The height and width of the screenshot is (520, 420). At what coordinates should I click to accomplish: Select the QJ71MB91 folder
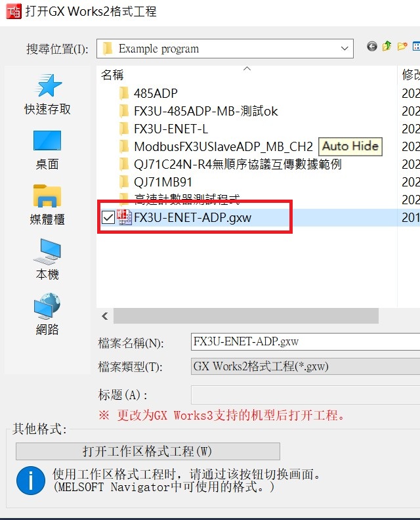[156, 182]
